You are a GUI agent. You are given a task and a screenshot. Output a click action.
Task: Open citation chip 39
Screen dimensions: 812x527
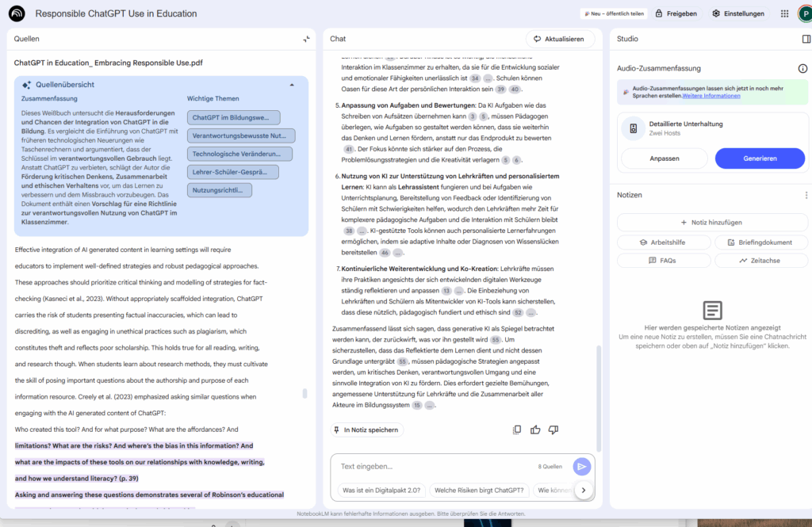point(501,89)
